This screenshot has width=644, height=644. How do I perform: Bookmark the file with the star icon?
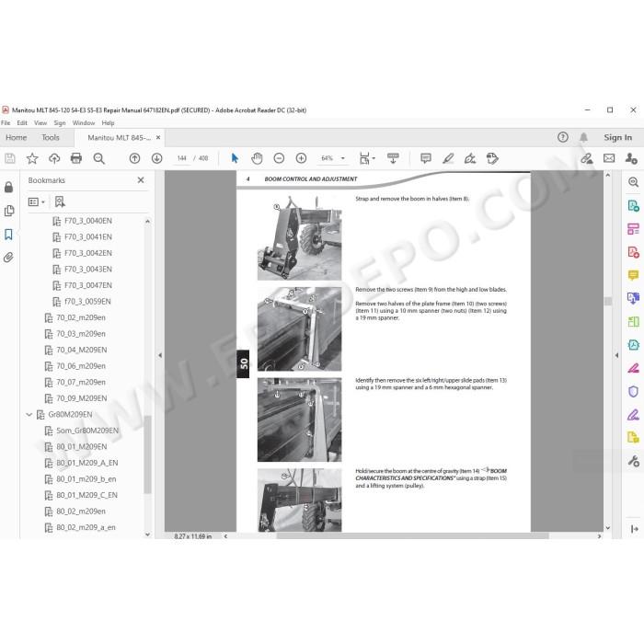[32, 158]
